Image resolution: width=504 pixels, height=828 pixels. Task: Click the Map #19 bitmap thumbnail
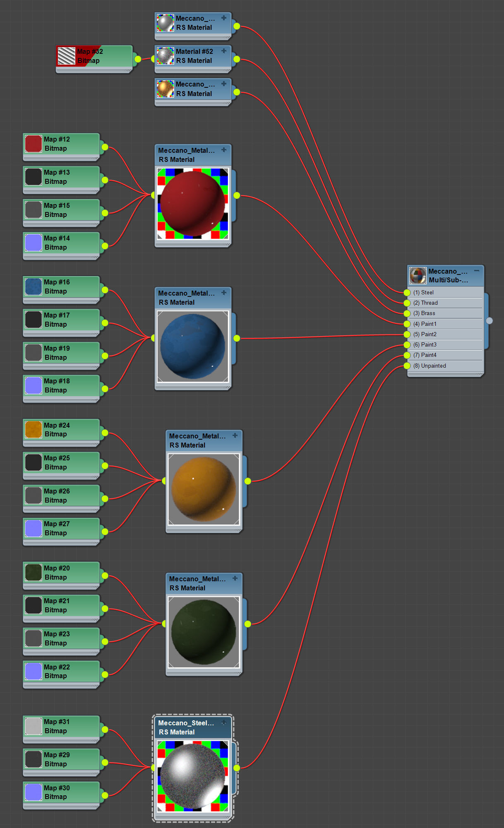[34, 353]
